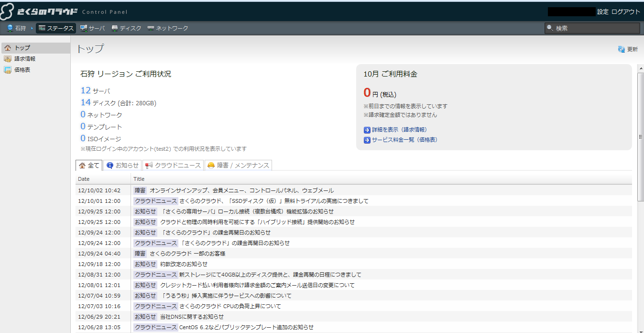Open the 石狩 region selector
Viewport: 644px width, 333px height.
point(17,28)
